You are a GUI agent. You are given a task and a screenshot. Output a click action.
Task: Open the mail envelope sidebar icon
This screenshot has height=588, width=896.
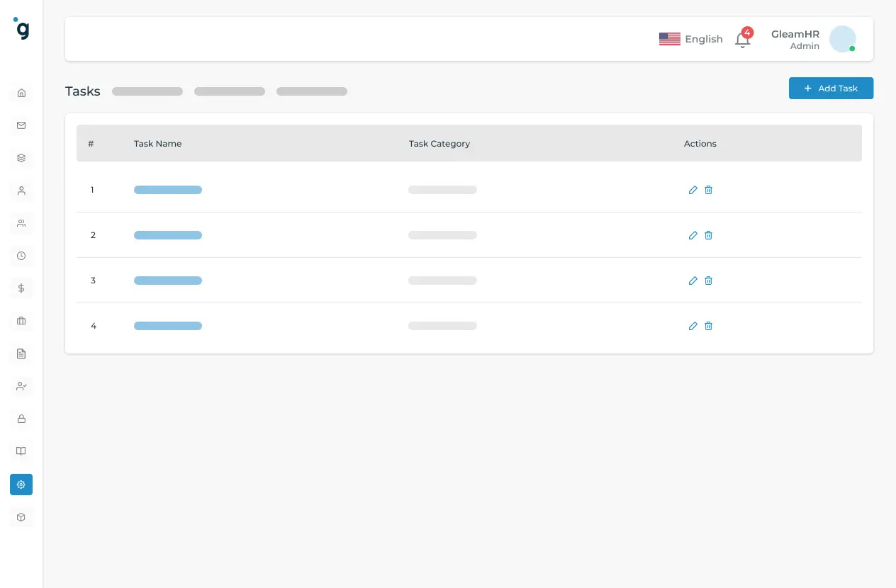21,125
